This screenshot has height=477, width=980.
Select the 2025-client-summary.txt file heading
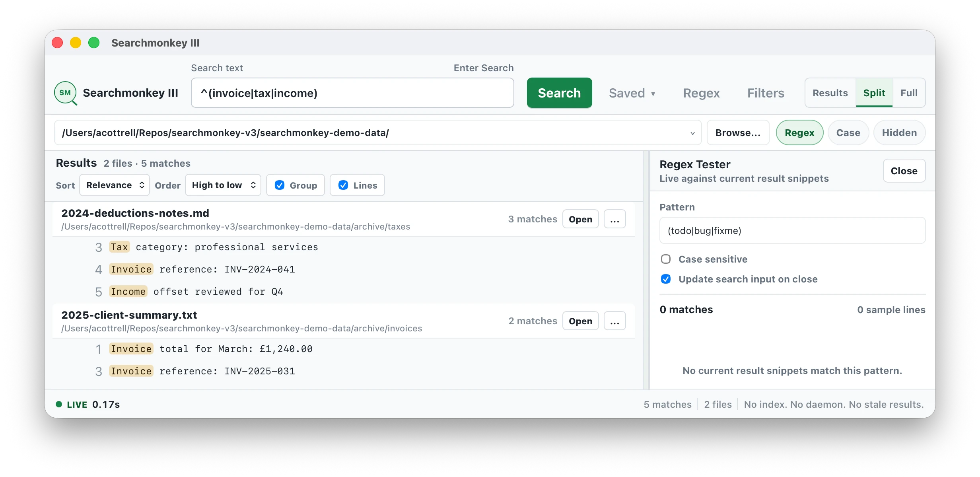pyautogui.click(x=129, y=315)
